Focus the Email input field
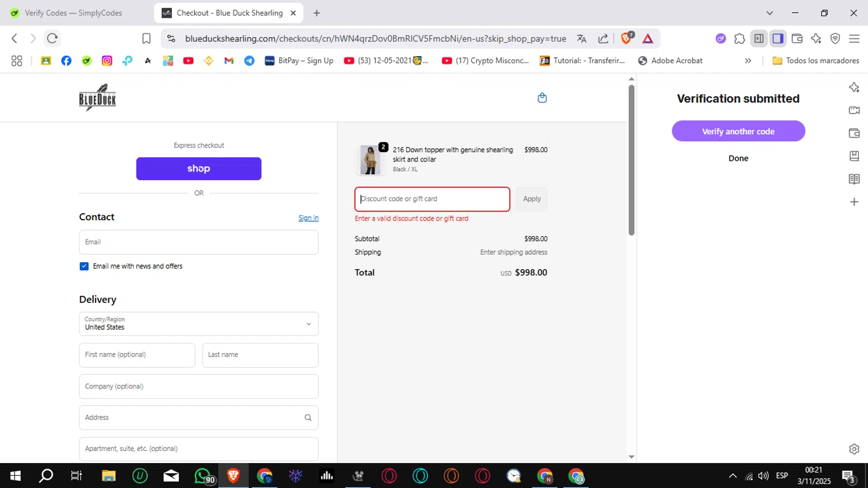The height and width of the screenshot is (488, 868). pos(198,242)
